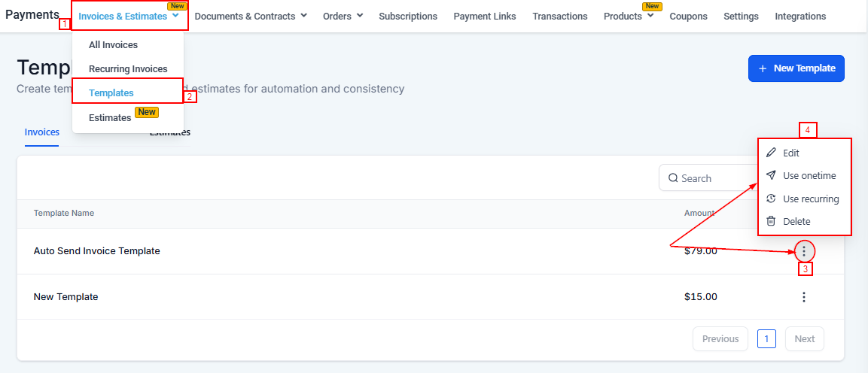Expand the Documents & Contracts dropdown
868x373 pixels.
[251, 16]
